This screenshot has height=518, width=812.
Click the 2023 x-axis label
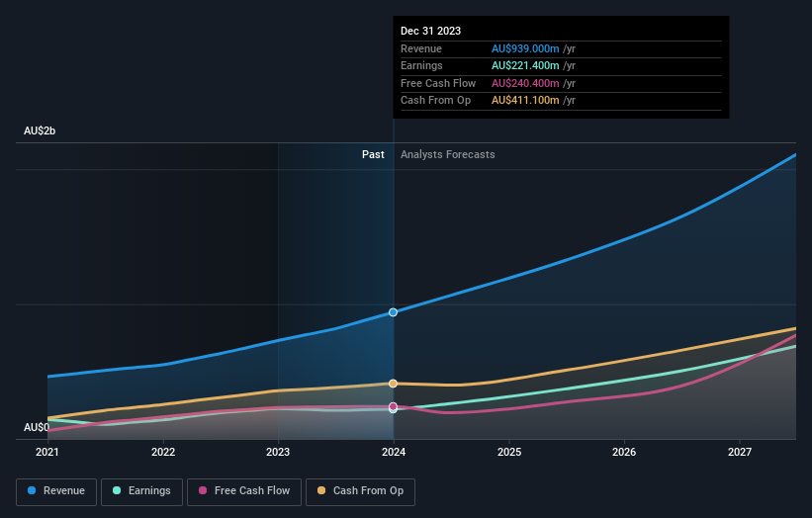pyautogui.click(x=278, y=452)
